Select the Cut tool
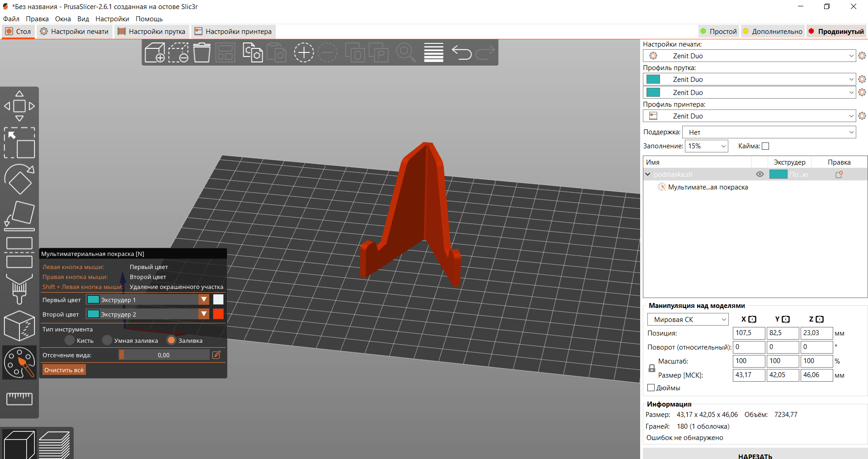The height and width of the screenshot is (459, 868). [19, 252]
